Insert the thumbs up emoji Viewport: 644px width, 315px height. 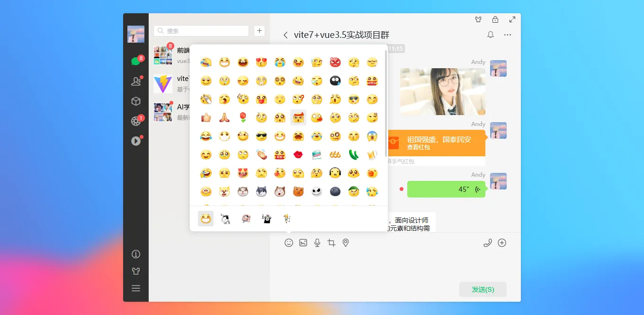pyautogui.click(x=206, y=117)
